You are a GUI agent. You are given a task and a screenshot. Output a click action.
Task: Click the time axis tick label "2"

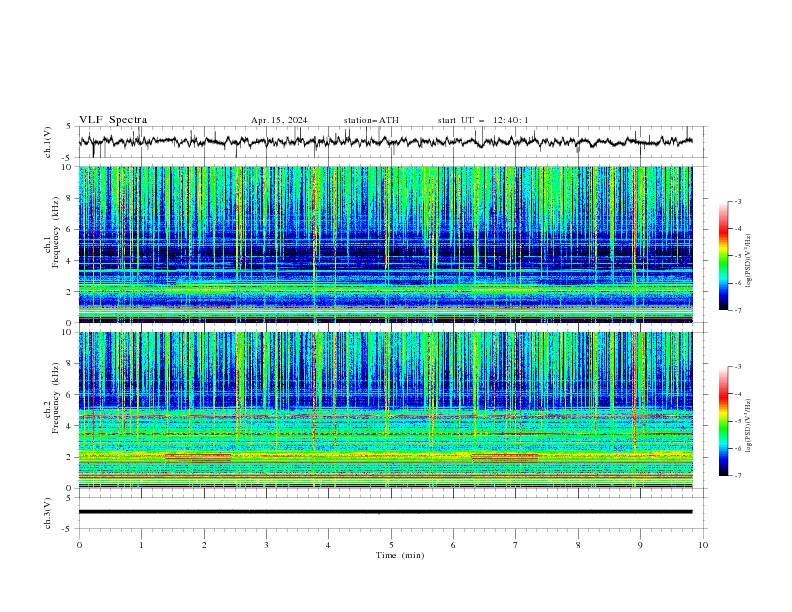tap(204, 545)
